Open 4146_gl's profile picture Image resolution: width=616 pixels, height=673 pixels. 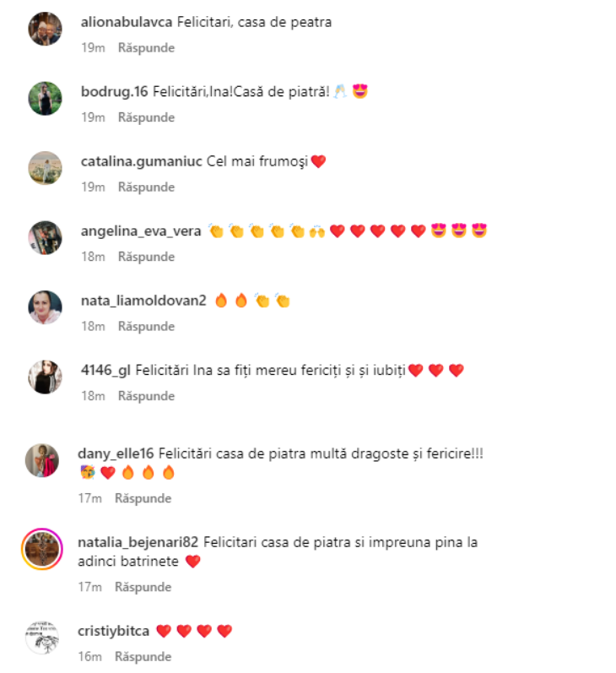coord(45,377)
